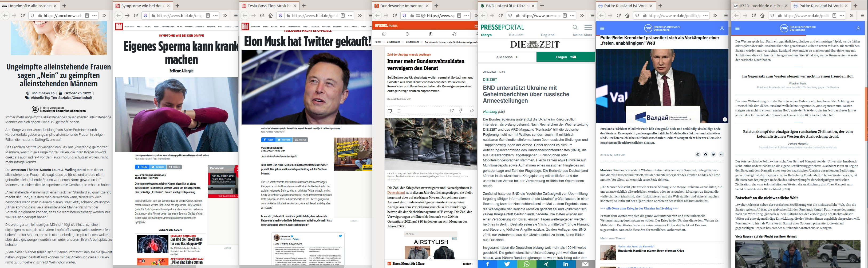Open the Spiegel home icon
Viewport: 868px width, 268px height.
pos(384,34)
